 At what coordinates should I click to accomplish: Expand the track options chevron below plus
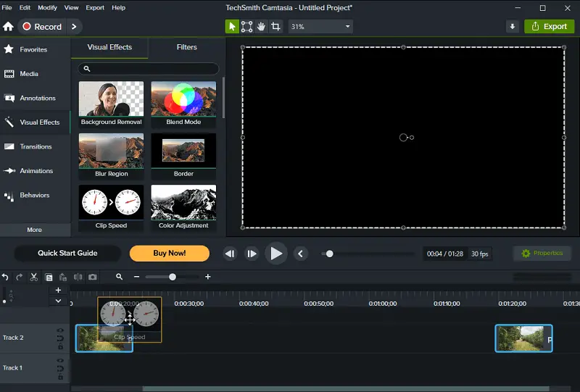58,301
